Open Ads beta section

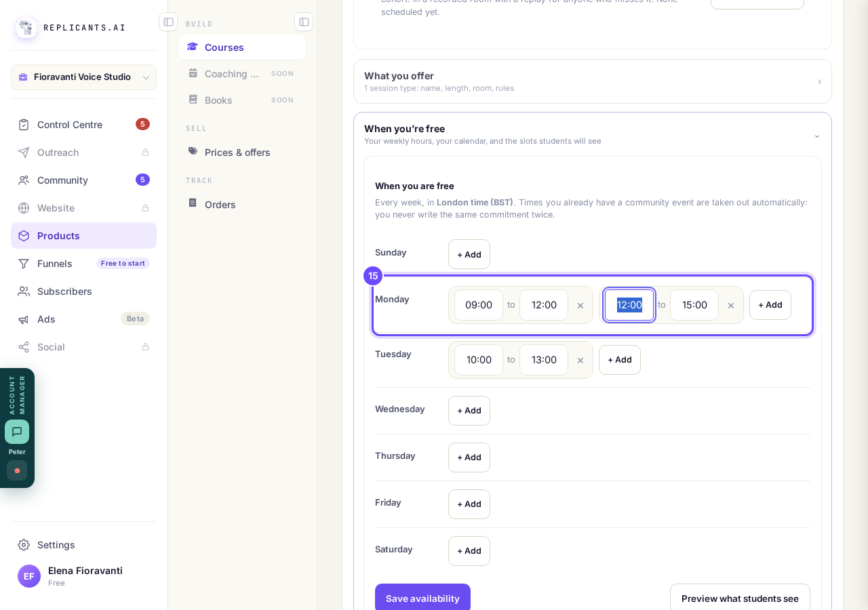(83, 319)
